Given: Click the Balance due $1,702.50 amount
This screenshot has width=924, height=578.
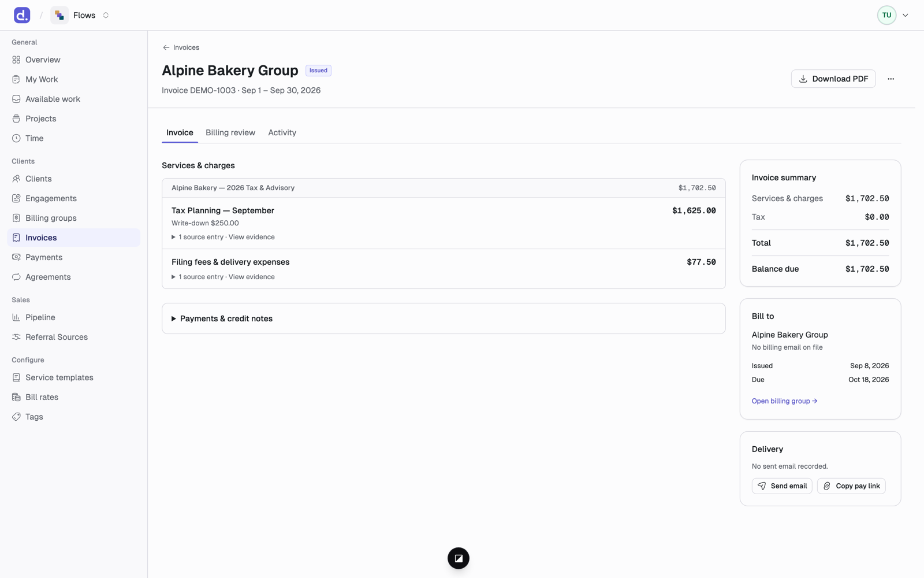Looking at the screenshot, I should [867, 269].
